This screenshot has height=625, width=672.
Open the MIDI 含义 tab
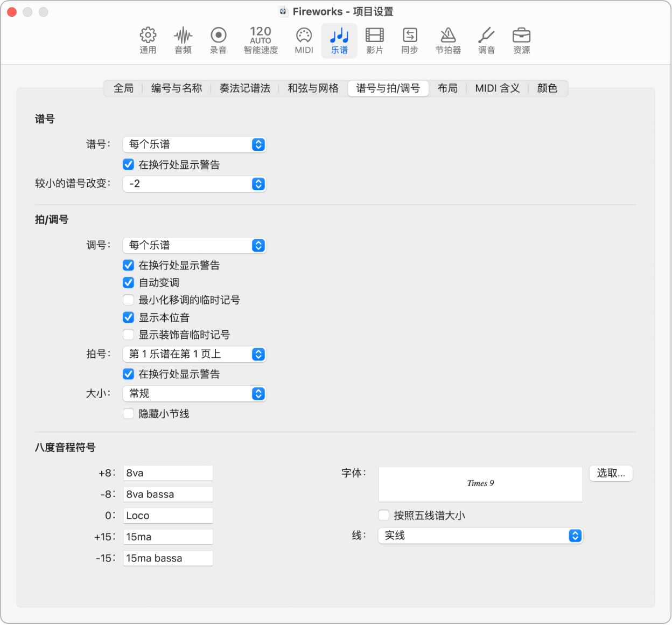[496, 88]
